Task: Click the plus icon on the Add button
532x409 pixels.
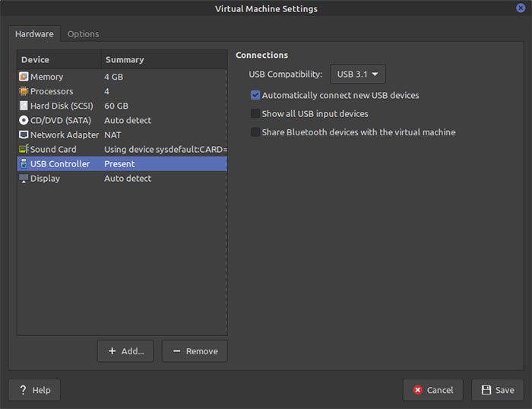Action: tap(112, 351)
